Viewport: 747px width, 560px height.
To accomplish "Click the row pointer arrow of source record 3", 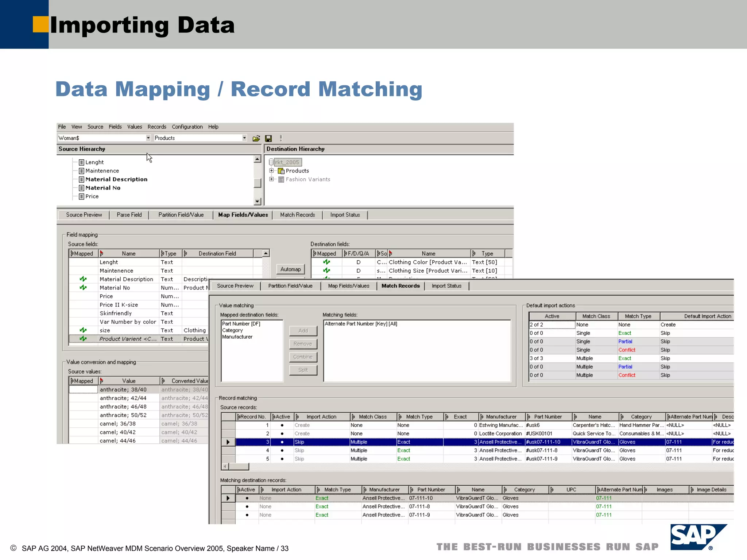I will click(228, 442).
